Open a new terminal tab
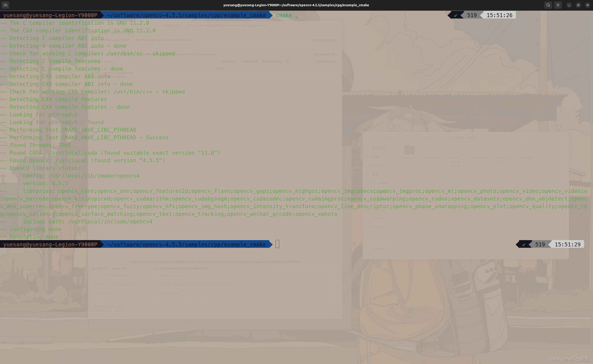Viewport: 593px width, 364px height. coord(5,5)
